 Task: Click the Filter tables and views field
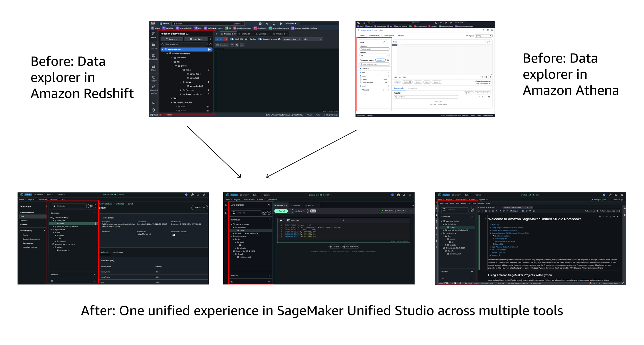374,64
